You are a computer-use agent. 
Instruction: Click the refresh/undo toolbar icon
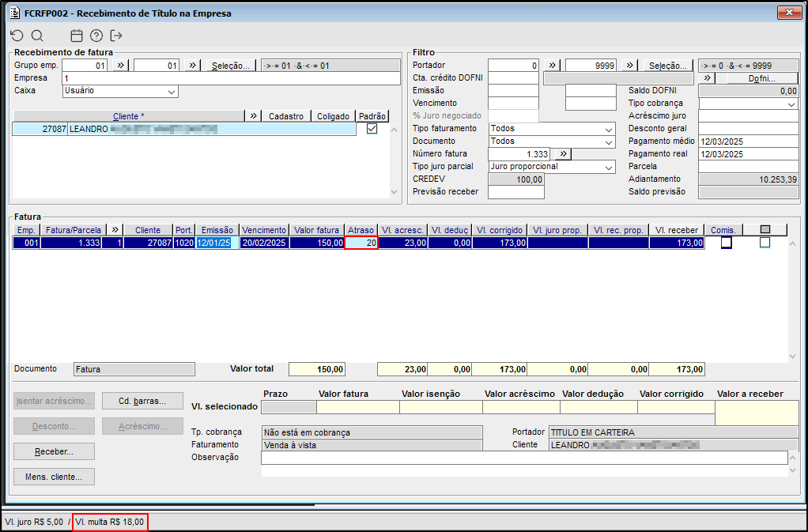[17, 36]
